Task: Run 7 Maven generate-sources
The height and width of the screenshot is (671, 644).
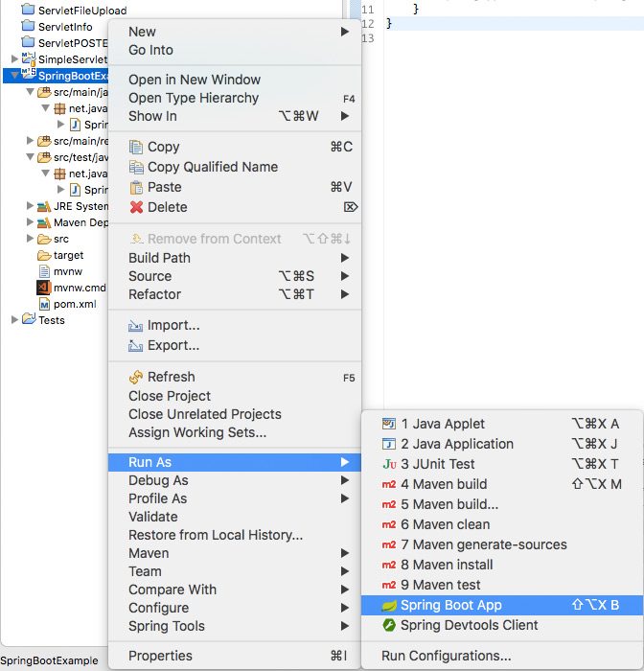Action: point(502,544)
